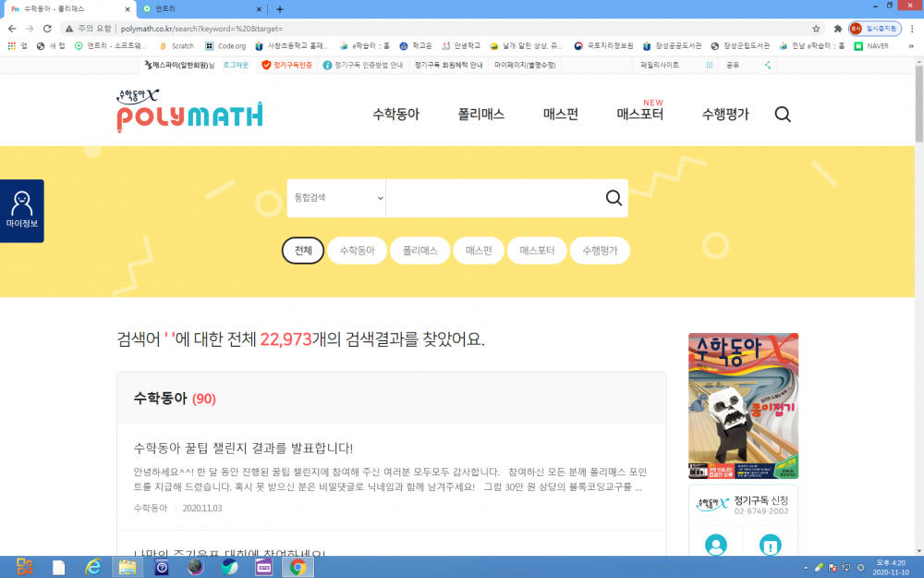Open the 국토지리정보원 bookmark
The image size is (924, 578).
(603, 45)
